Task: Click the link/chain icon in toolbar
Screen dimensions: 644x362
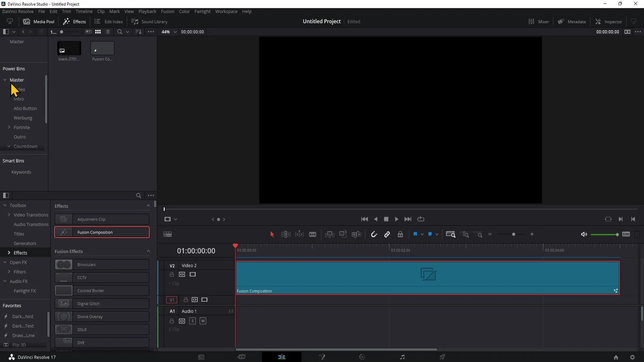Action: 387,234
